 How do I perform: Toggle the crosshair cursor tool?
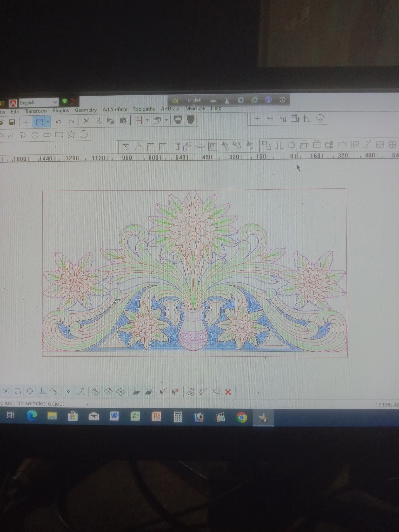click(x=26, y=122)
